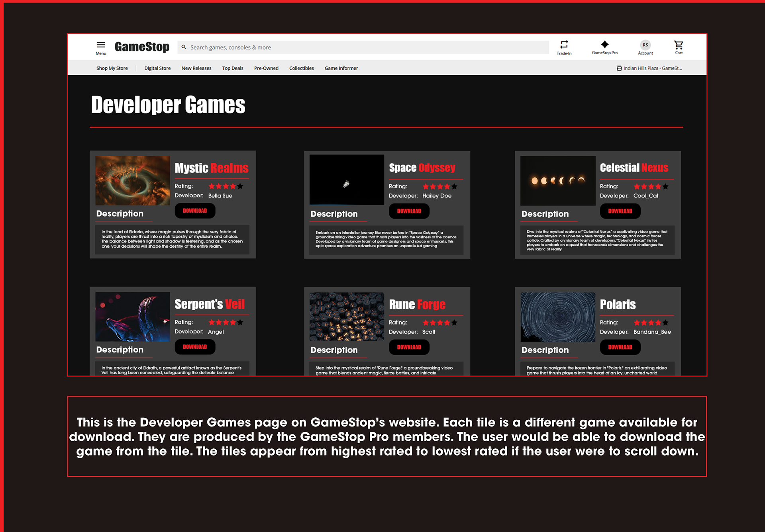Click the store location icon
This screenshot has width=765, height=532.
619,68
